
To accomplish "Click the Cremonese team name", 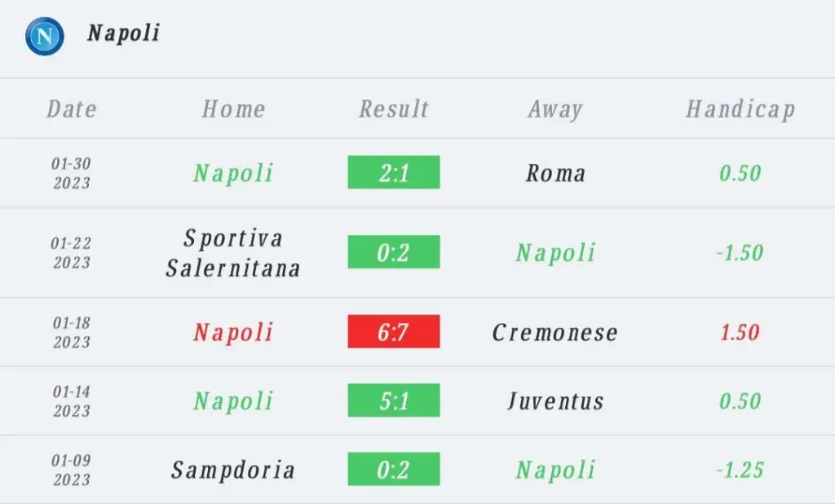I will point(554,333).
